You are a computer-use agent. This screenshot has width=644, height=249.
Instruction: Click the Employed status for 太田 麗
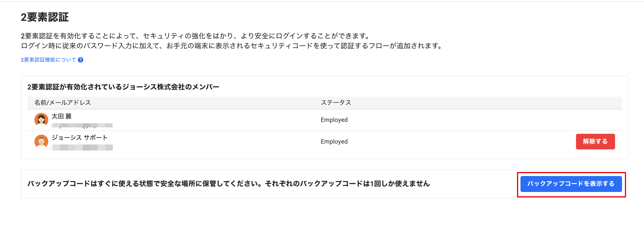(334, 120)
